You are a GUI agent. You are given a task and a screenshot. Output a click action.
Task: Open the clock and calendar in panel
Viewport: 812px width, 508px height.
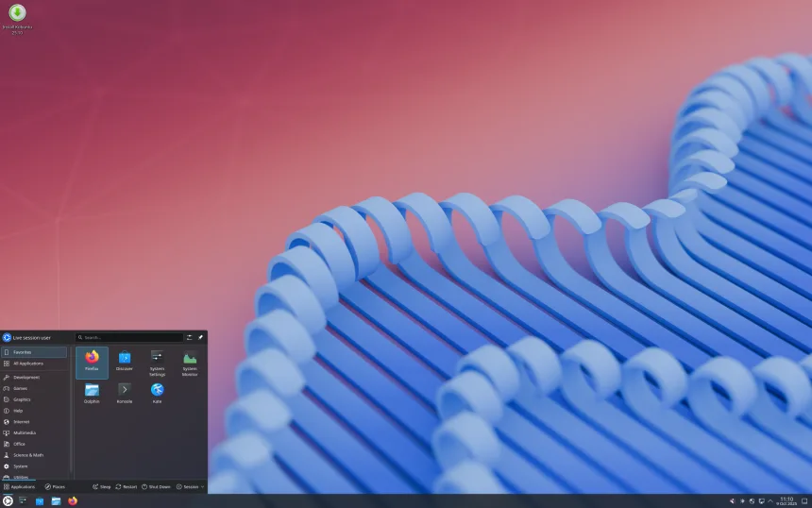click(x=787, y=500)
